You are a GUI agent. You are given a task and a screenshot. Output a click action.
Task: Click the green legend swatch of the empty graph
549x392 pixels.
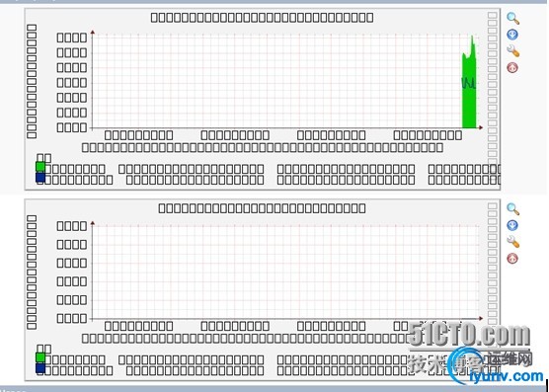coord(40,357)
